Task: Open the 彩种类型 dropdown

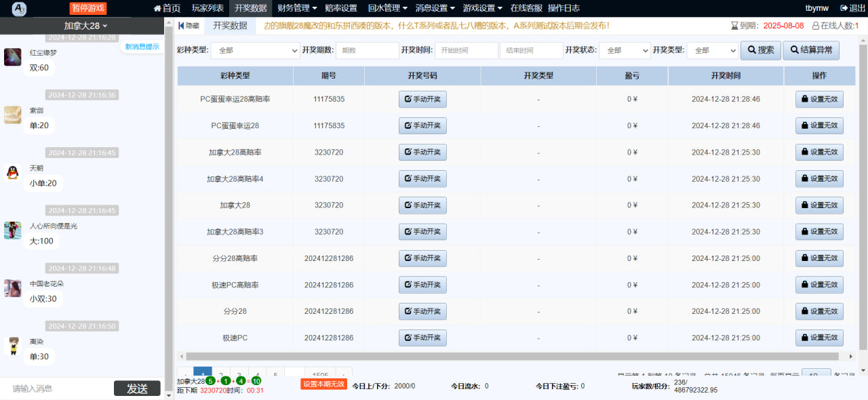Action: point(255,51)
